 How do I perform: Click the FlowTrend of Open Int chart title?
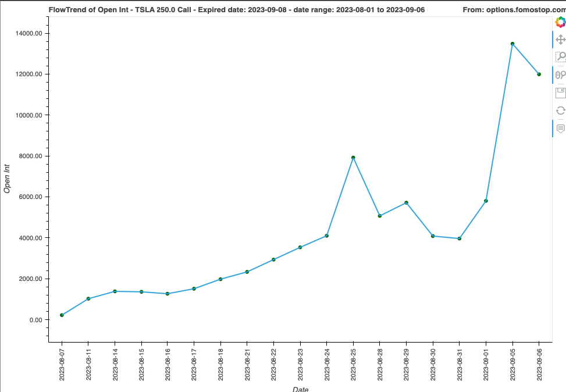tap(237, 10)
